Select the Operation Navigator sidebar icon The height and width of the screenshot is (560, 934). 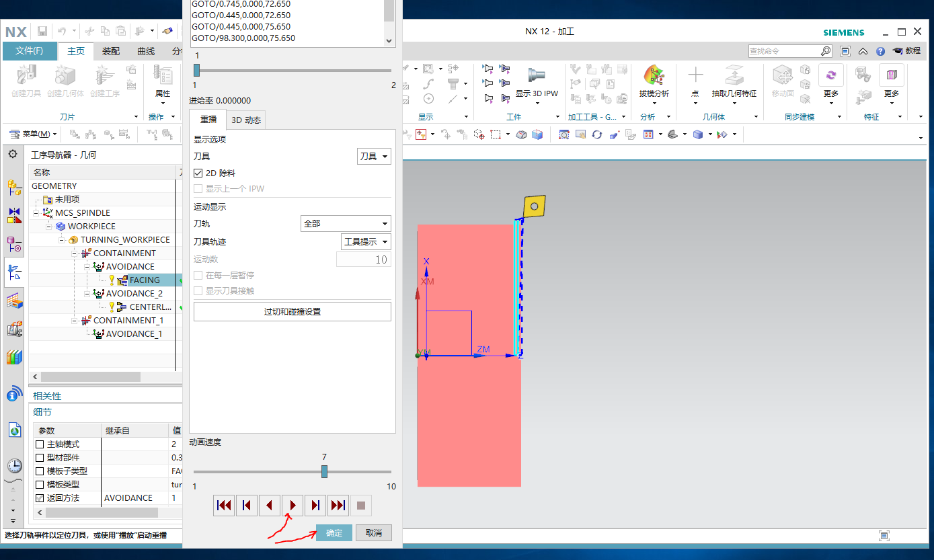click(14, 272)
